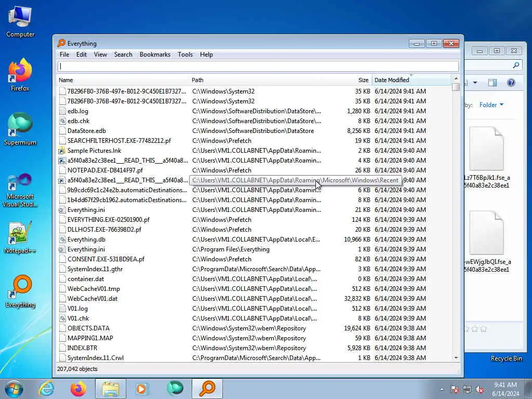Select the edb.log row
This screenshot has width=532, height=399.
pyautogui.click(x=255, y=111)
